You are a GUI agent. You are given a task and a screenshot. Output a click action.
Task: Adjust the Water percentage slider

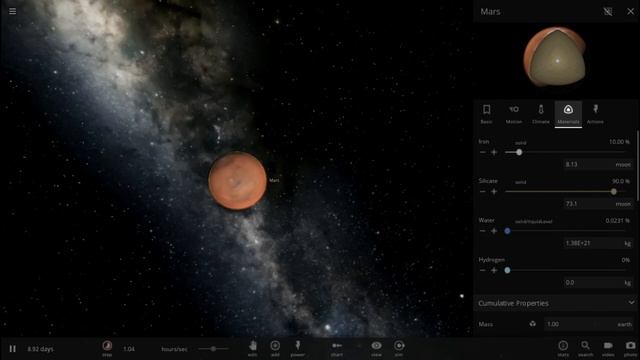(565, 231)
